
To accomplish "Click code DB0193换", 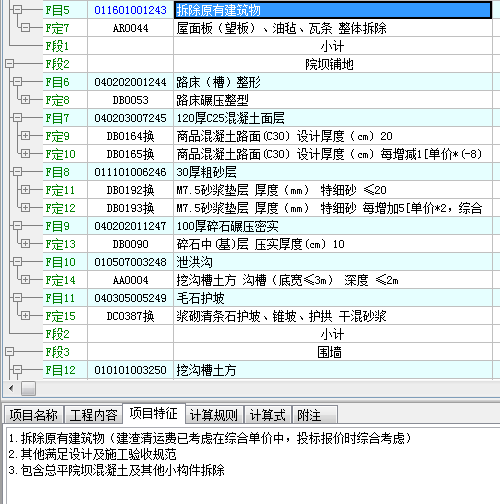I will (130, 208).
